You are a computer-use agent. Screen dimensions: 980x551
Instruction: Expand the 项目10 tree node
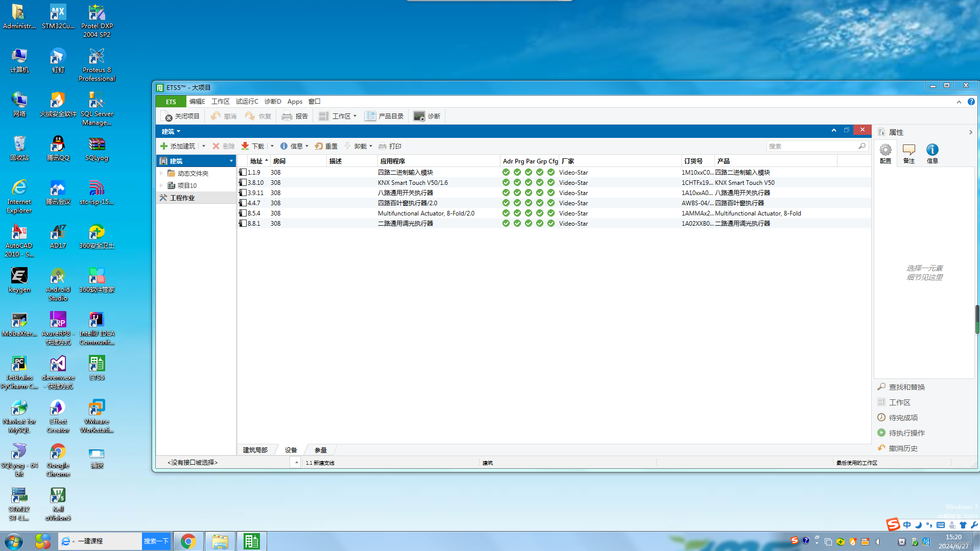162,185
